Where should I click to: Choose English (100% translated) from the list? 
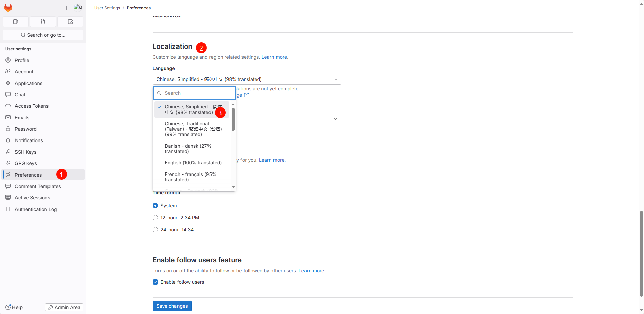click(193, 163)
